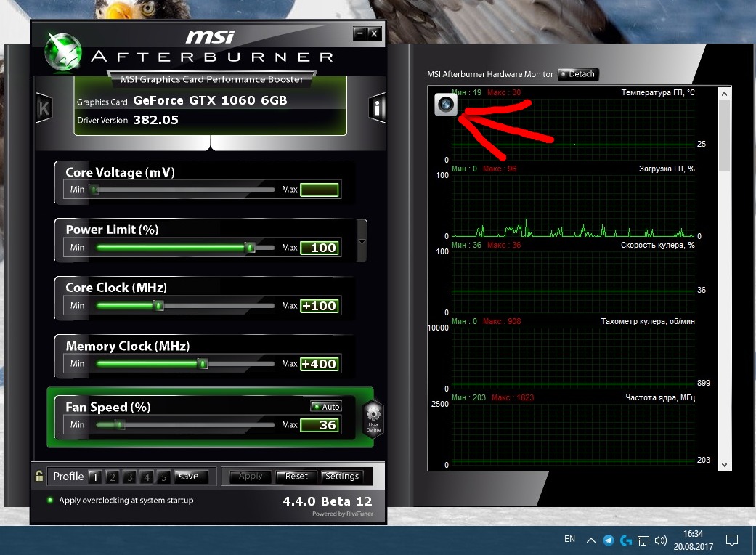
Task: Click the 4.4.0 Beta 12 version text
Action: click(328, 501)
